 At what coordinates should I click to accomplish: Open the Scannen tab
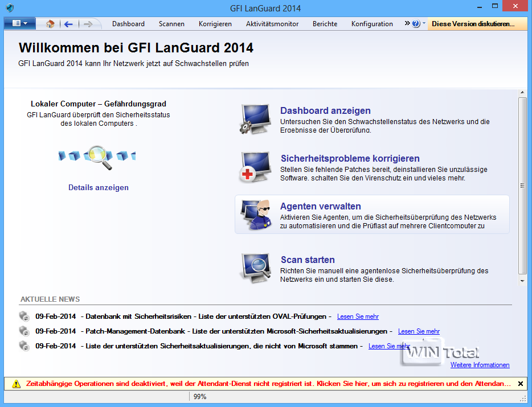pos(171,24)
